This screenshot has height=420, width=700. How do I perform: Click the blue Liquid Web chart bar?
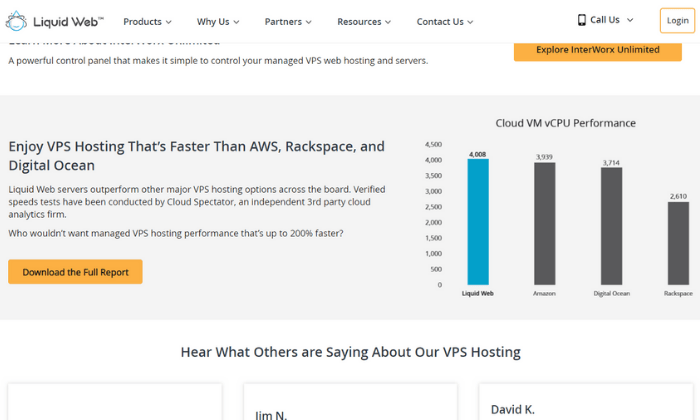coord(478,222)
